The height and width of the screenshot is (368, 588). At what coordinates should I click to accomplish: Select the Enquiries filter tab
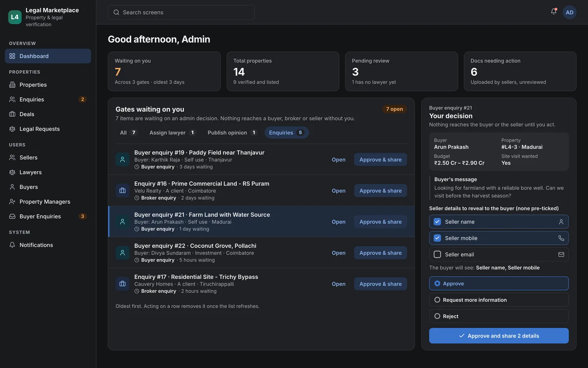(x=287, y=132)
